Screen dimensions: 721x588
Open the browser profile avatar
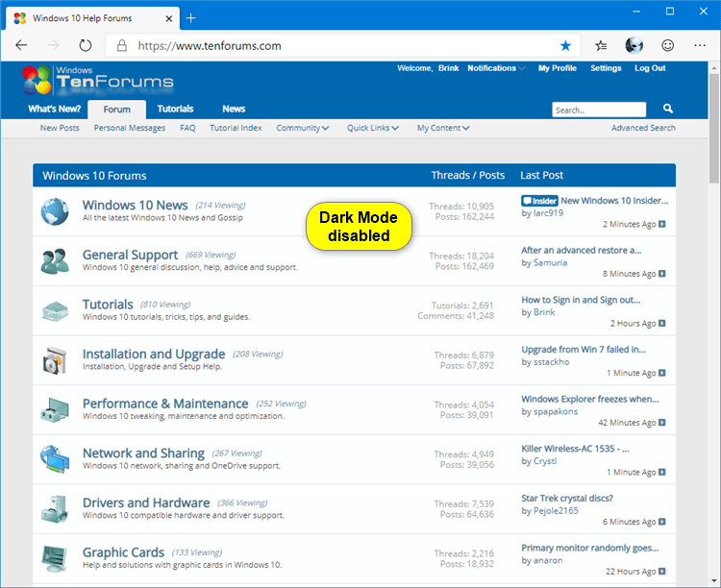pos(634,45)
